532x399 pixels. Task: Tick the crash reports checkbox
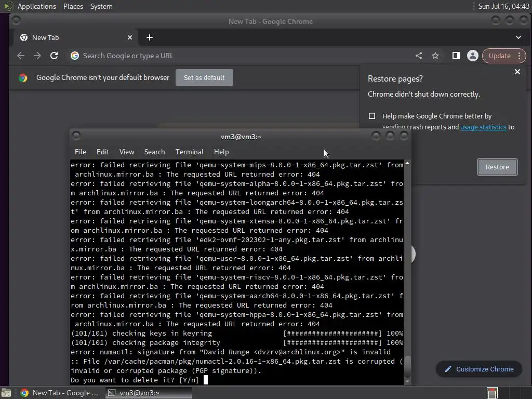(372, 116)
